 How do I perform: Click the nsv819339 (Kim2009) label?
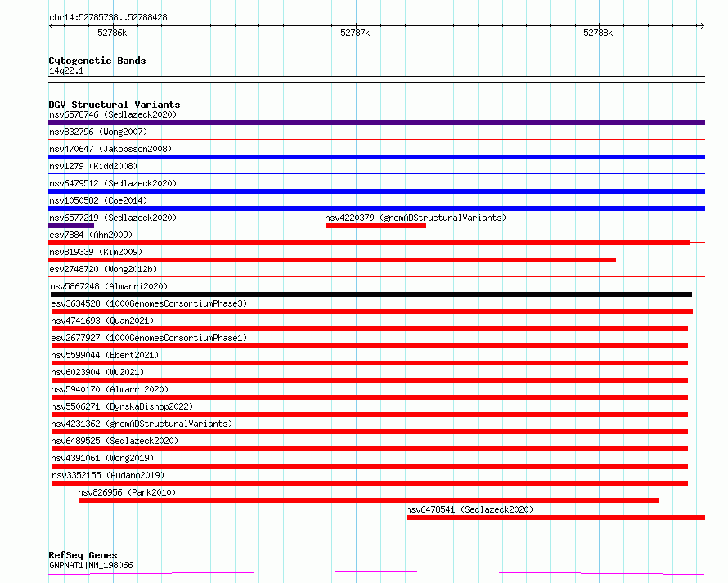click(x=96, y=252)
